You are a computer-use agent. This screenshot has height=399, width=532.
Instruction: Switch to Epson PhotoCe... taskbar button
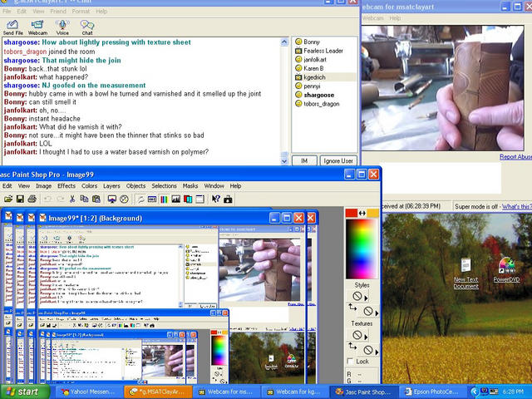[432, 392]
